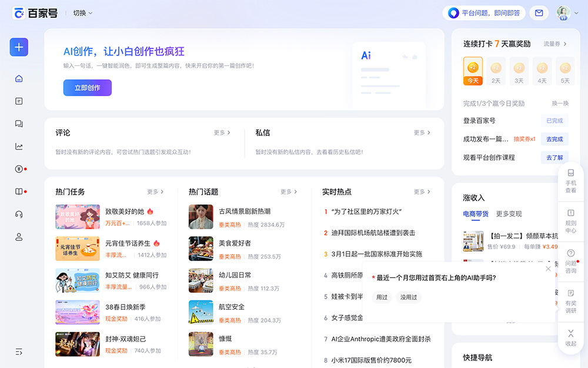Image resolution: width=588 pixels, height=368 pixels.
Task: Open the blue plus creation icon top left
Action: (x=18, y=47)
